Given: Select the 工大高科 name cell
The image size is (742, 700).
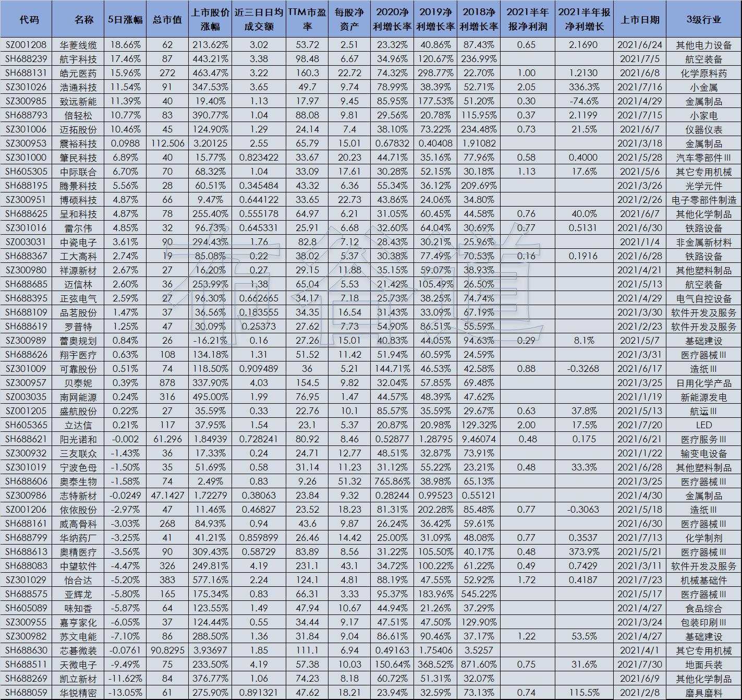Looking at the screenshot, I should tap(78, 256).
